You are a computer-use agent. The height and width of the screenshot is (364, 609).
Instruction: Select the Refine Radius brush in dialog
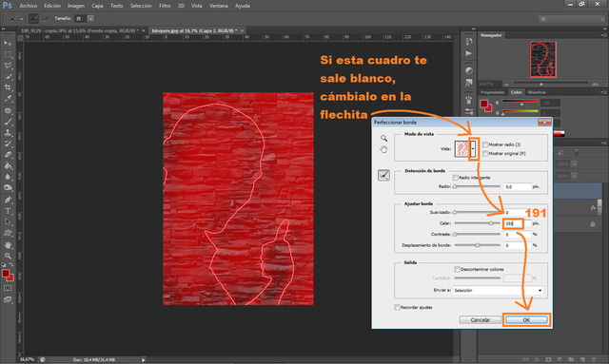click(x=383, y=176)
